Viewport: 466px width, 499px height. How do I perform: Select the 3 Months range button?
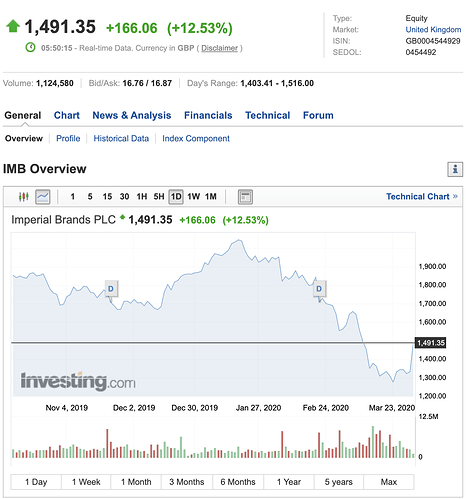click(187, 482)
